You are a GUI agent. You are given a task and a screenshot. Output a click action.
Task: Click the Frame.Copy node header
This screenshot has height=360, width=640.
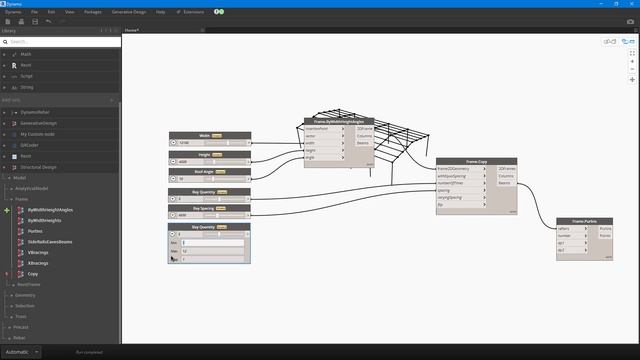point(476,162)
